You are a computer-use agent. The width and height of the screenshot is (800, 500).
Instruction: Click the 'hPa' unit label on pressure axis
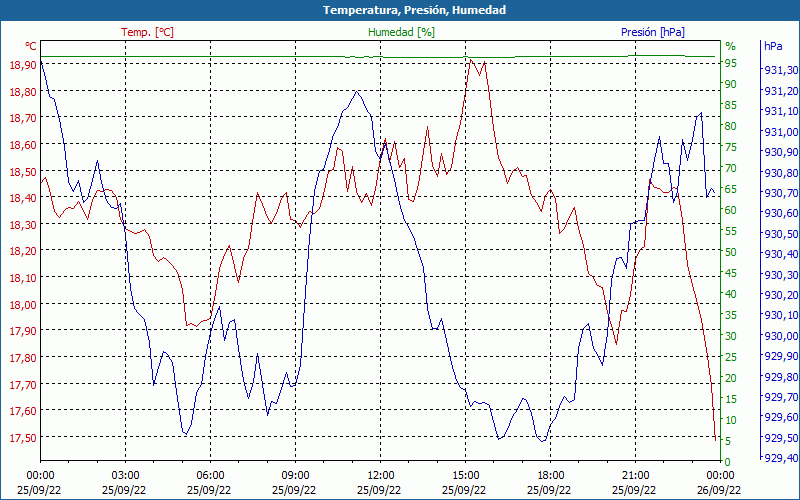click(773, 46)
